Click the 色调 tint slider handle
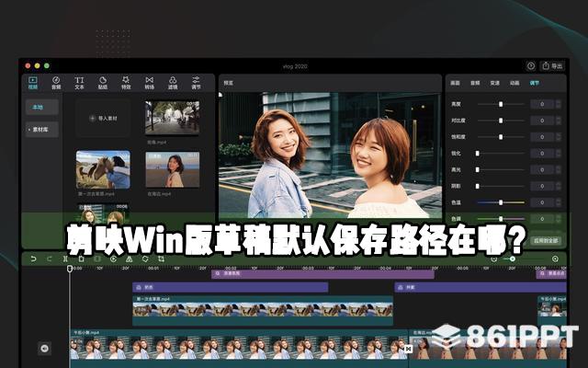Screen dimensions: 588x368 click(x=501, y=219)
